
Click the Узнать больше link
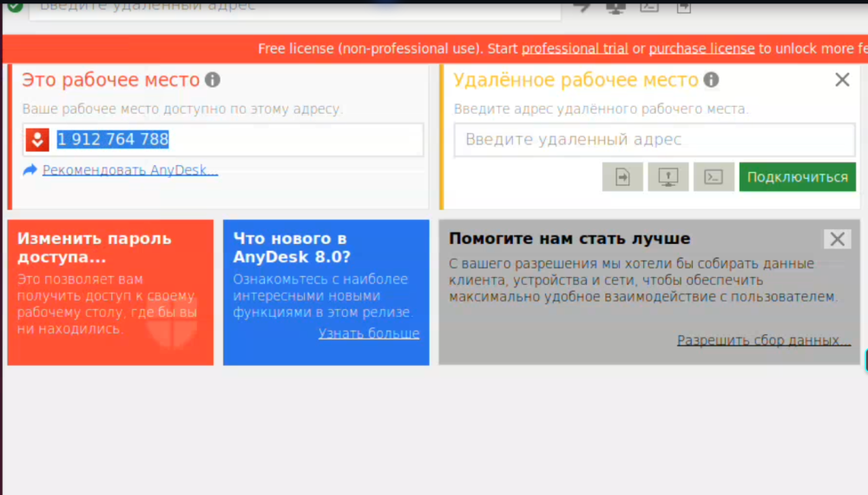pos(369,333)
